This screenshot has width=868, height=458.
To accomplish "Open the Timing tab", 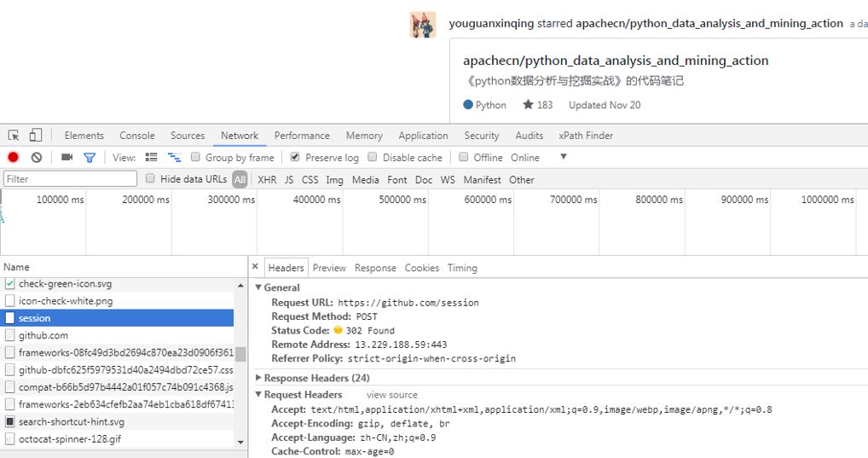I will 462,268.
